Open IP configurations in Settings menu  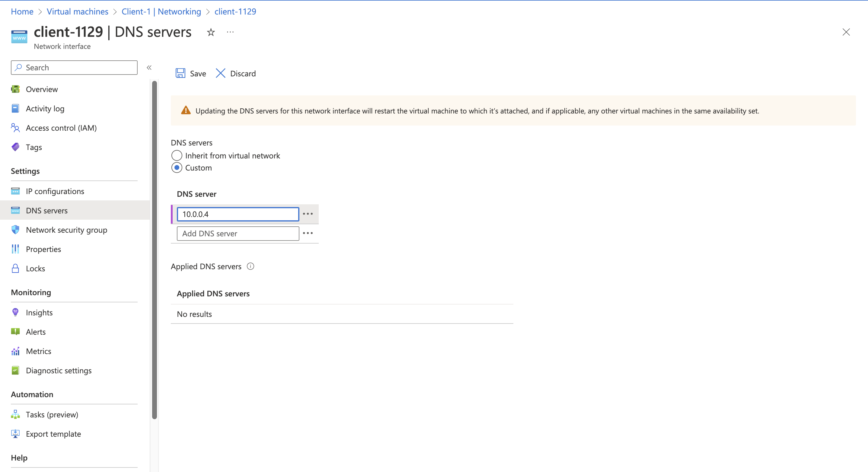click(55, 191)
